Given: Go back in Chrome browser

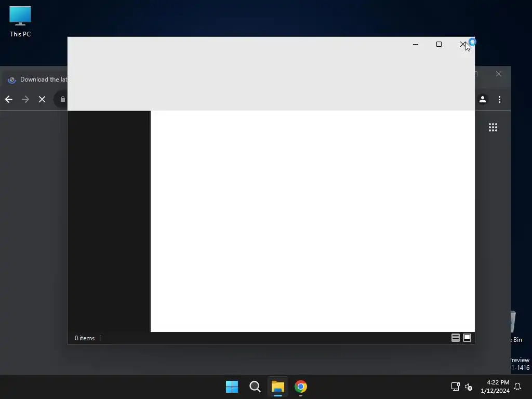Looking at the screenshot, I should click(9, 99).
